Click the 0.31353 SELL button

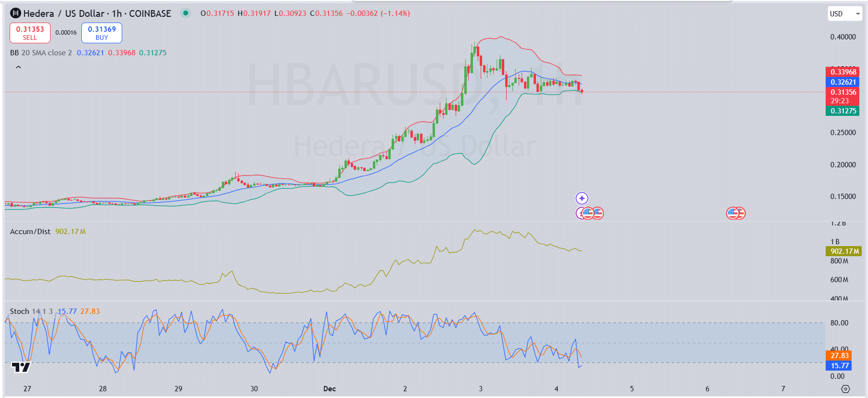[30, 33]
